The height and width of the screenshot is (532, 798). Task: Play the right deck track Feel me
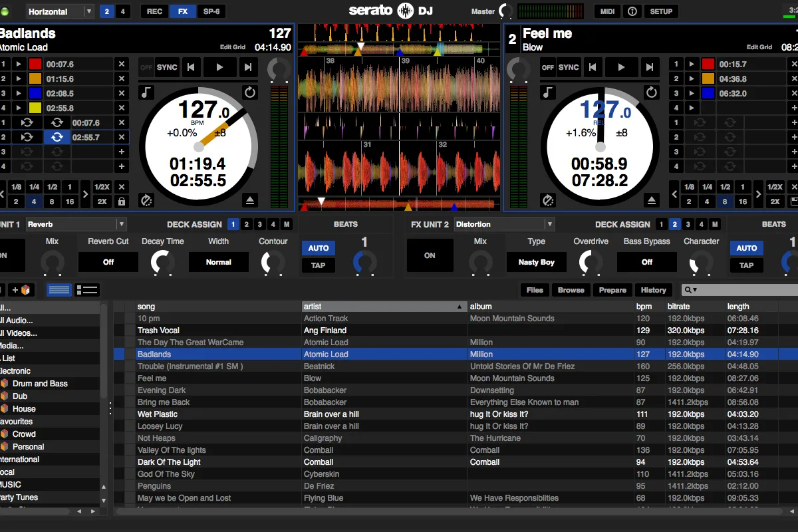[x=621, y=67]
